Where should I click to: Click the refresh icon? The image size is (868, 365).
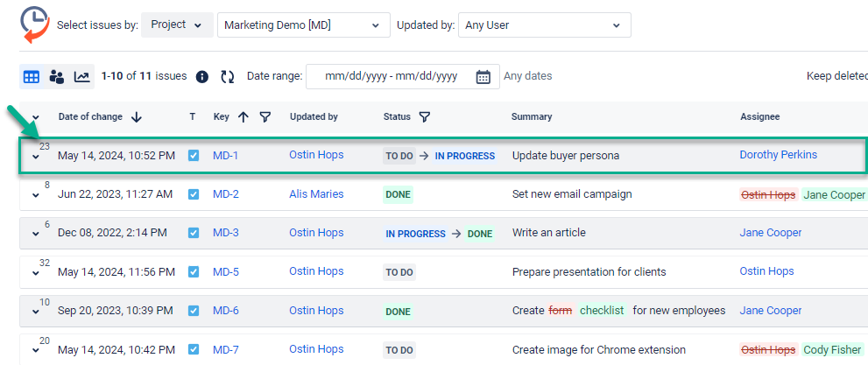(x=228, y=77)
